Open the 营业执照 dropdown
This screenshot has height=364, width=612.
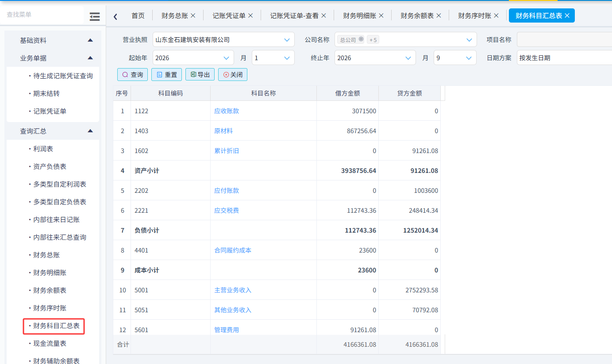coord(223,40)
